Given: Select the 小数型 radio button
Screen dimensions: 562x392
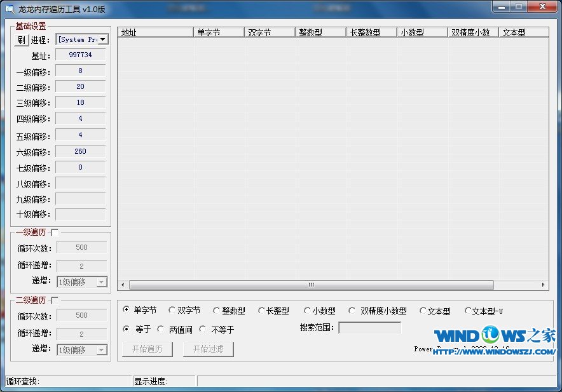Looking at the screenshot, I should point(307,311).
